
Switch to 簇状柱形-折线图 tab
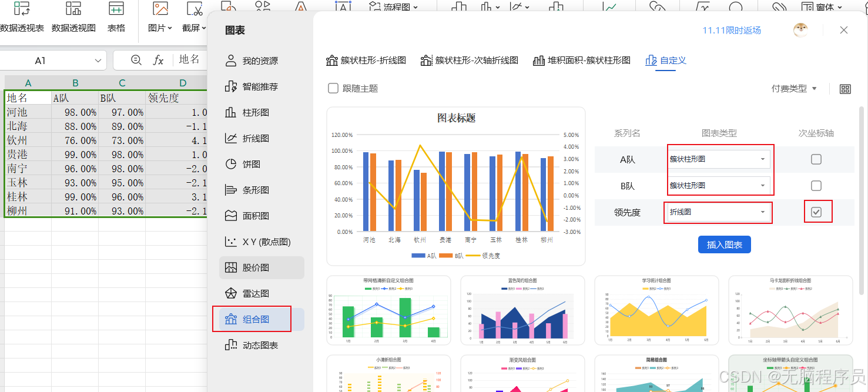coord(366,60)
